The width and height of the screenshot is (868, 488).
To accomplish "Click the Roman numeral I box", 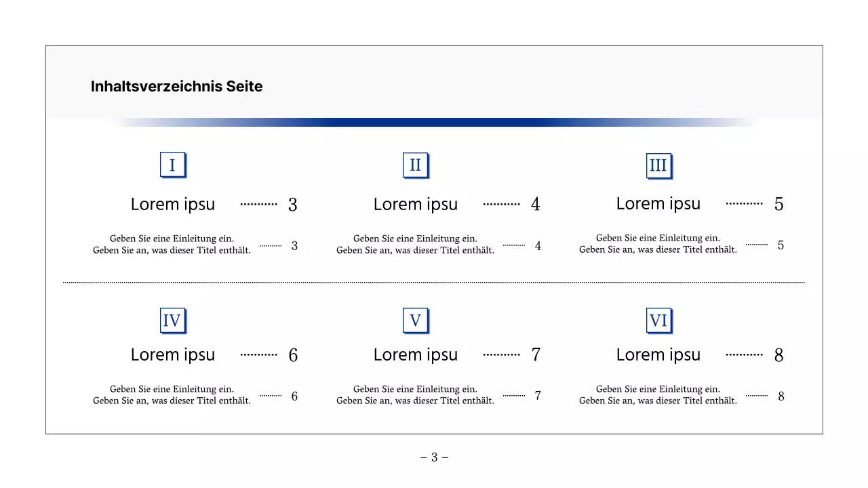I will click(172, 165).
